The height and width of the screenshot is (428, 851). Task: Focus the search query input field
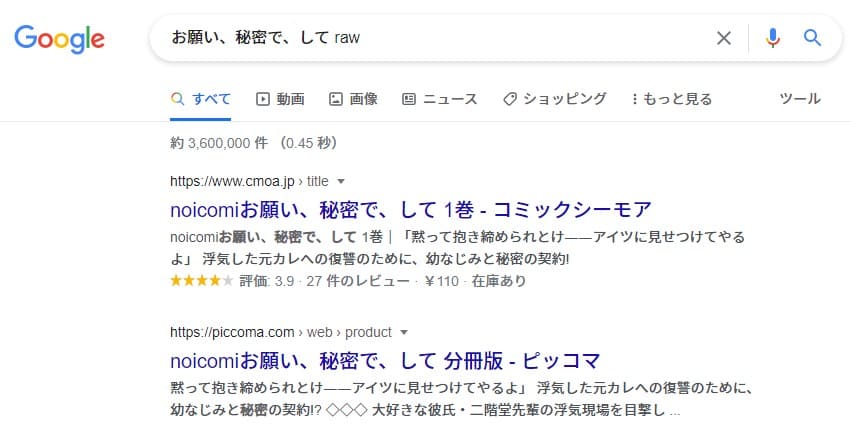click(x=434, y=38)
